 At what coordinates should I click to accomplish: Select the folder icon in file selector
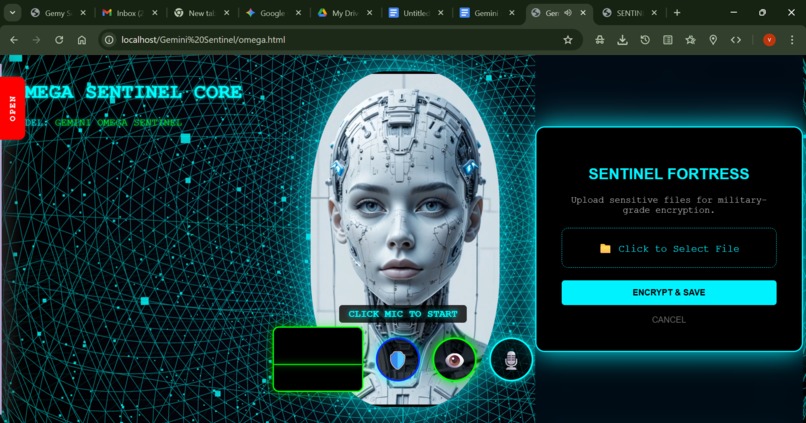(605, 249)
